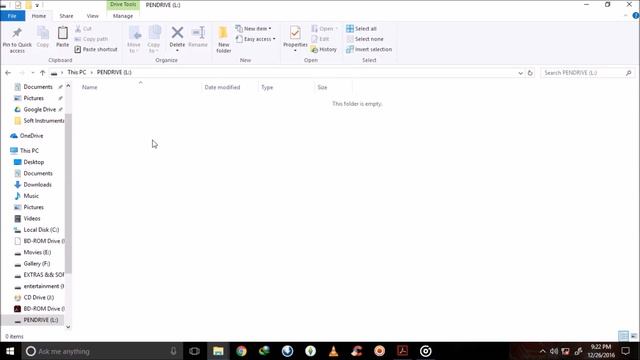Click Open in the Open group
Screen dimensions: 640x360
coord(324,29)
